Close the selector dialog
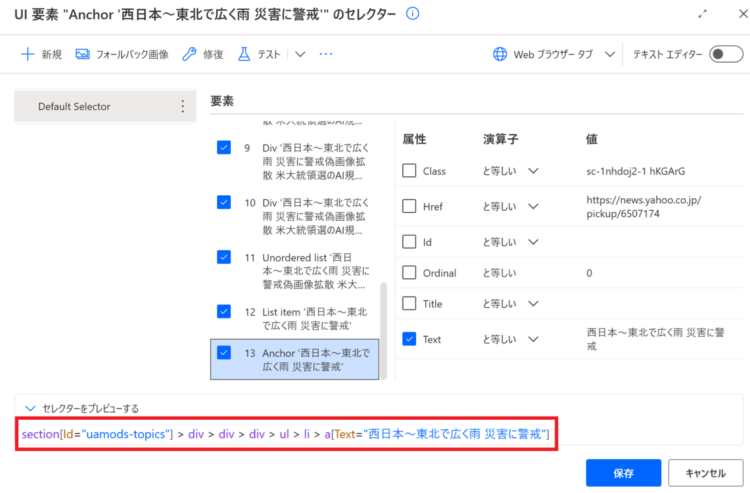Screen dimensions: 750x493 point(743,14)
